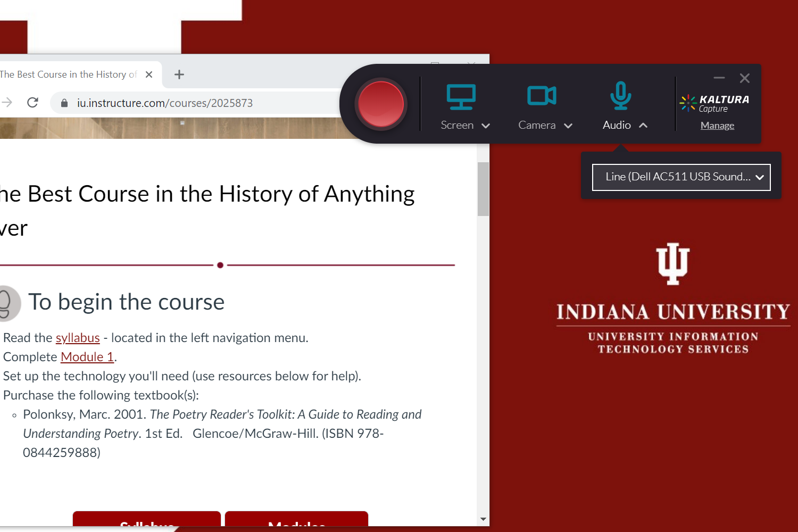
Task: Start recording with the red record button
Action: pyautogui.click(x=381, y=104)
